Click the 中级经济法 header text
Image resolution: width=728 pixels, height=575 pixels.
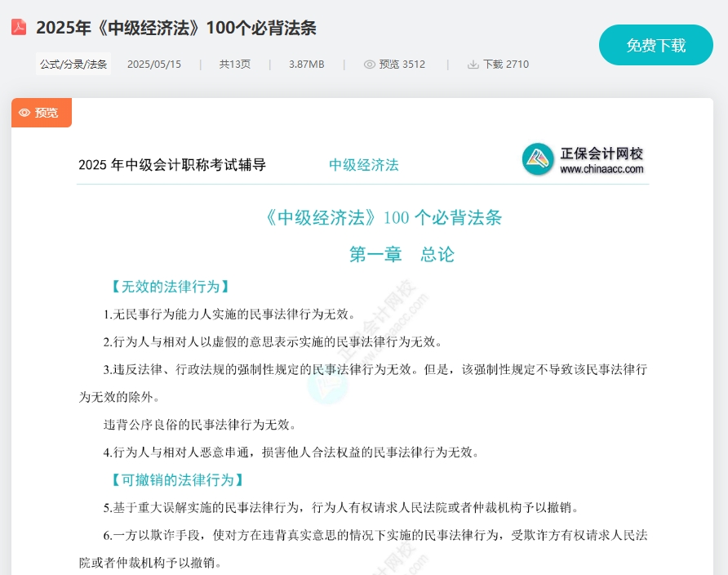(363, 164)
